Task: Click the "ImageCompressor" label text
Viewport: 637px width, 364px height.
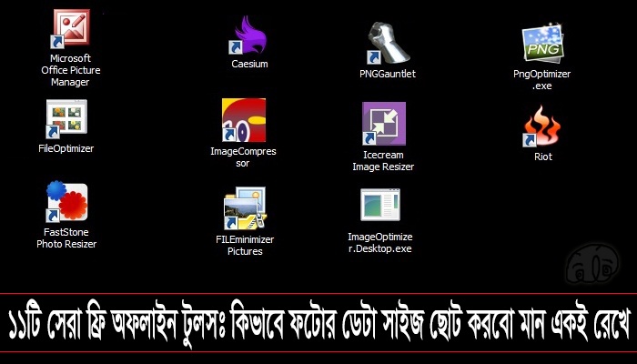Action: pos(243,157)
